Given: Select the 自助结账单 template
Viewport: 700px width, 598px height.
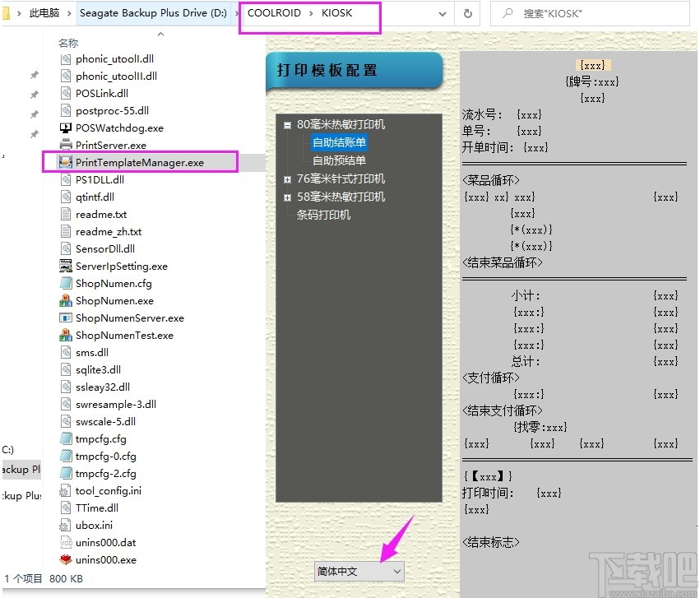Looking at the screenshot, I should 340,141.
